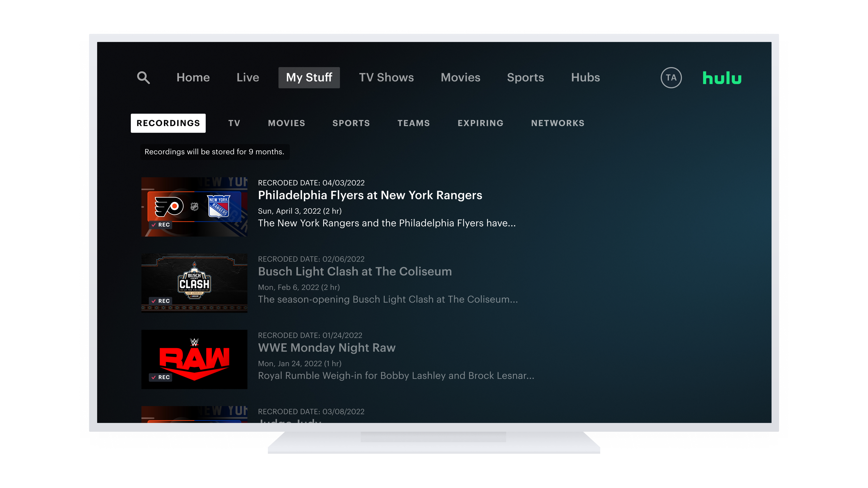The width and height of the screenshot is (868, 488).
Task: Open the NETWORKS filter tab
Action: pos(557,123)
